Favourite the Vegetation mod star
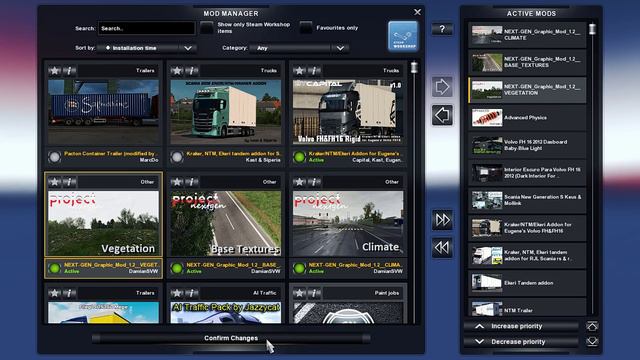640x360 pixels. point(54,182)
